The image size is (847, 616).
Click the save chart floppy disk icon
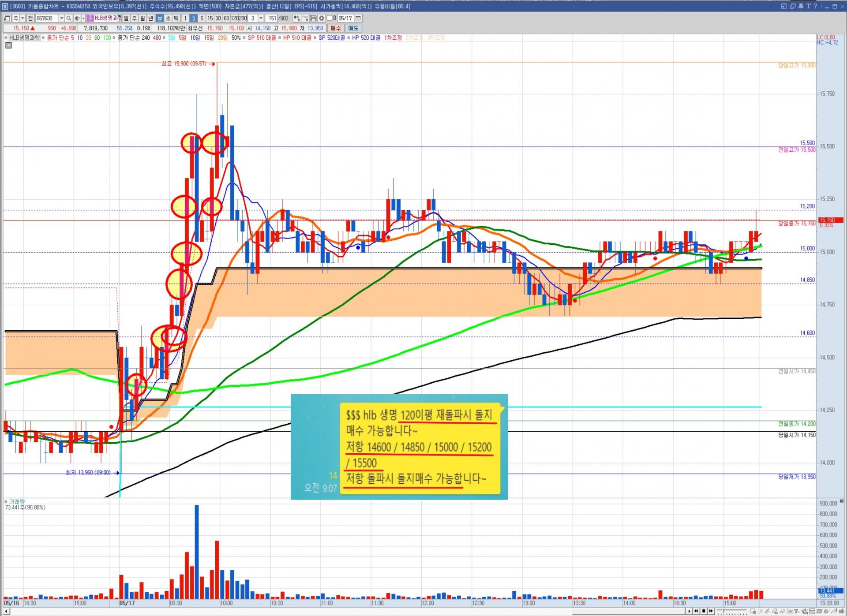313,18
